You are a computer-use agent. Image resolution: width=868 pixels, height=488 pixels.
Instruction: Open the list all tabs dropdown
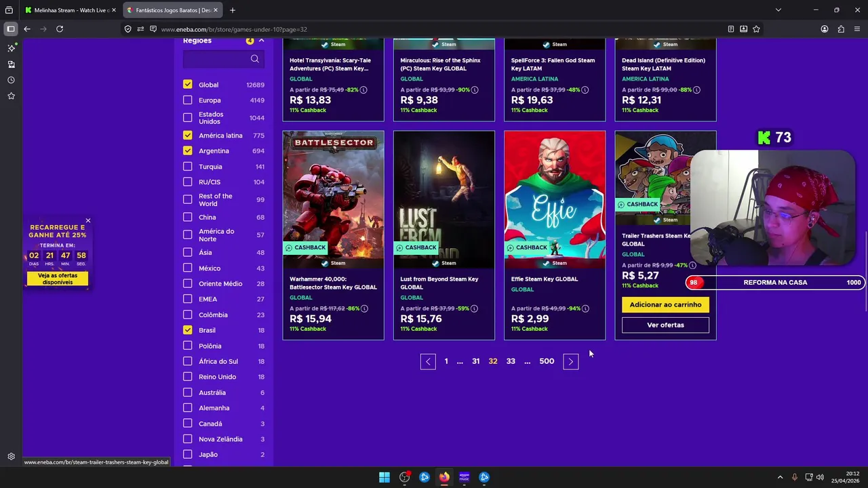778,10
